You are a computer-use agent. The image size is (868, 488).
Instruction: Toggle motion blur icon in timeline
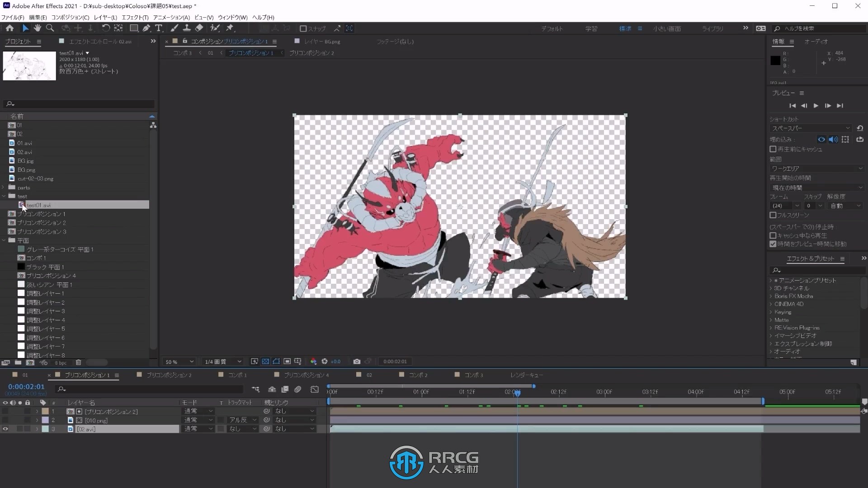click(x=297, y=389)
